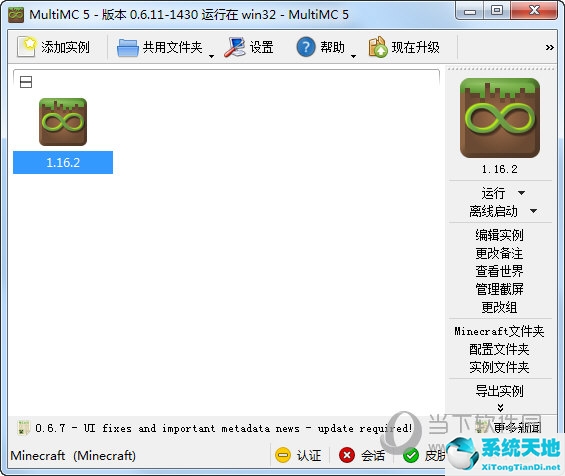Click the news icon beside the 0.6.7 headline
This screenshot has height=476, width=565.
23,428
